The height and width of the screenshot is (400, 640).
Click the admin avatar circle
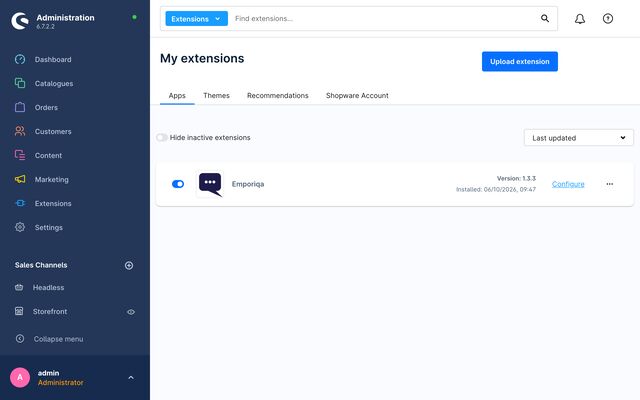(x=20, y=378)
